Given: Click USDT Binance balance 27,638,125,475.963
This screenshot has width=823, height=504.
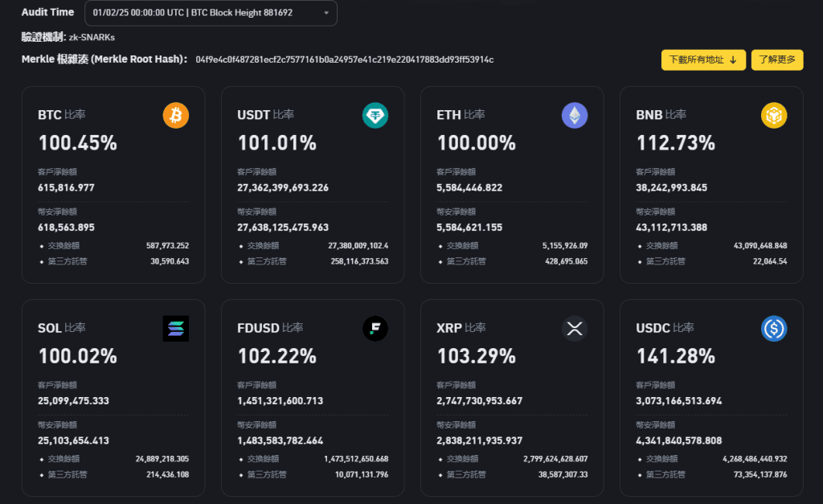Looking at the screenshot, I should pos(283,227).
